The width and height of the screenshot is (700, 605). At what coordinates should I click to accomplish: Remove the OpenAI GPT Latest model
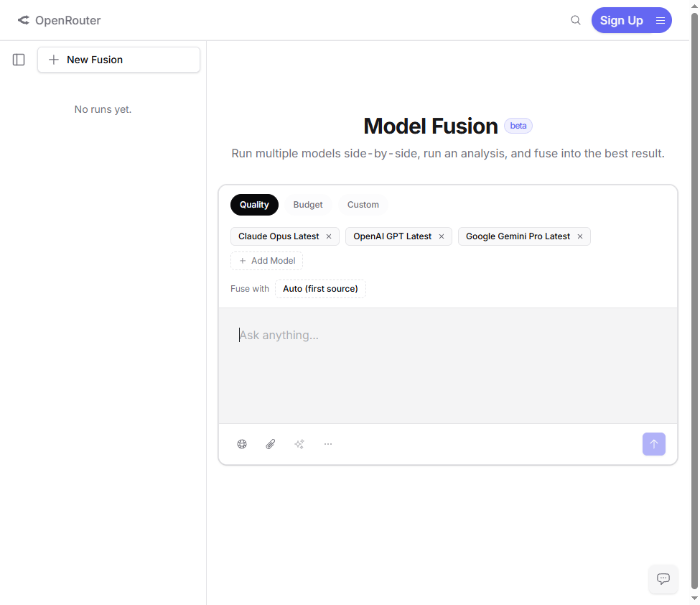tap(441, 236)
